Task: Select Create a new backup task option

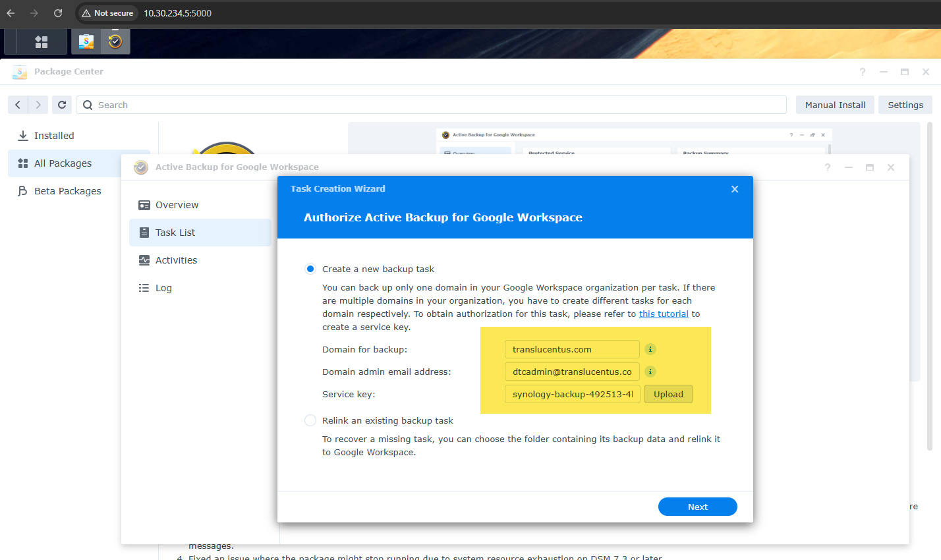Action: click(x=310, y=269)
